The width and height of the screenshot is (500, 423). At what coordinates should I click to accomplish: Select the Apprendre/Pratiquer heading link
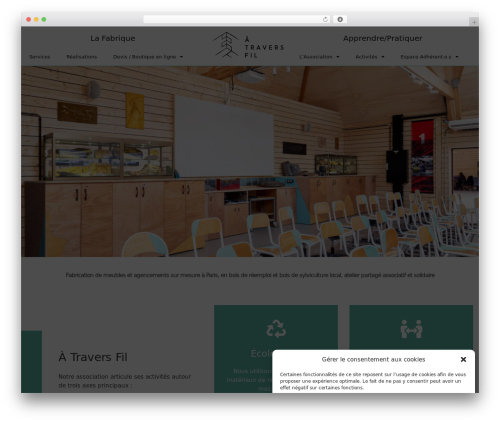point(382,38)
